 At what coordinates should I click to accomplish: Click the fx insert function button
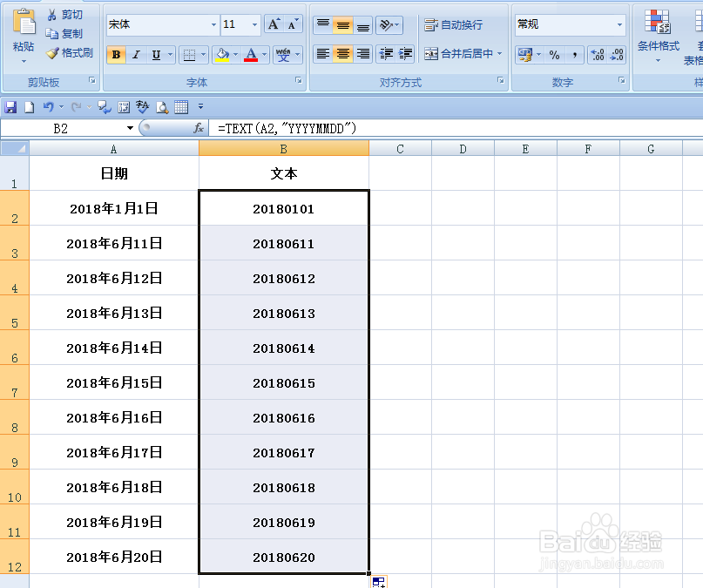click(x=199, y=129)
